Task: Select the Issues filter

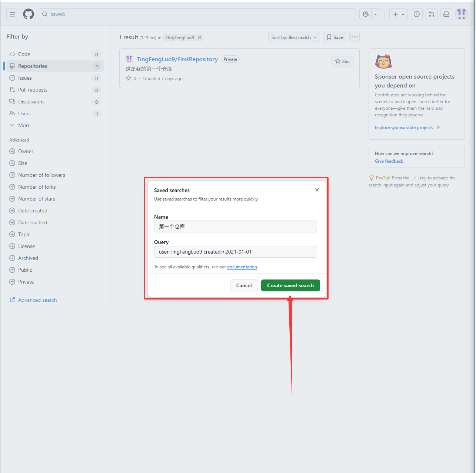Action: (25, 78)
